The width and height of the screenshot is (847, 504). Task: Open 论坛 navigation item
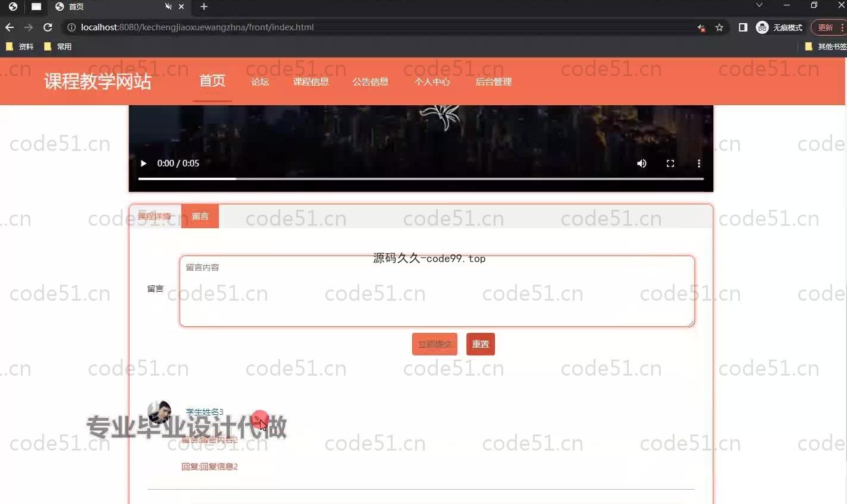(260, 82)
